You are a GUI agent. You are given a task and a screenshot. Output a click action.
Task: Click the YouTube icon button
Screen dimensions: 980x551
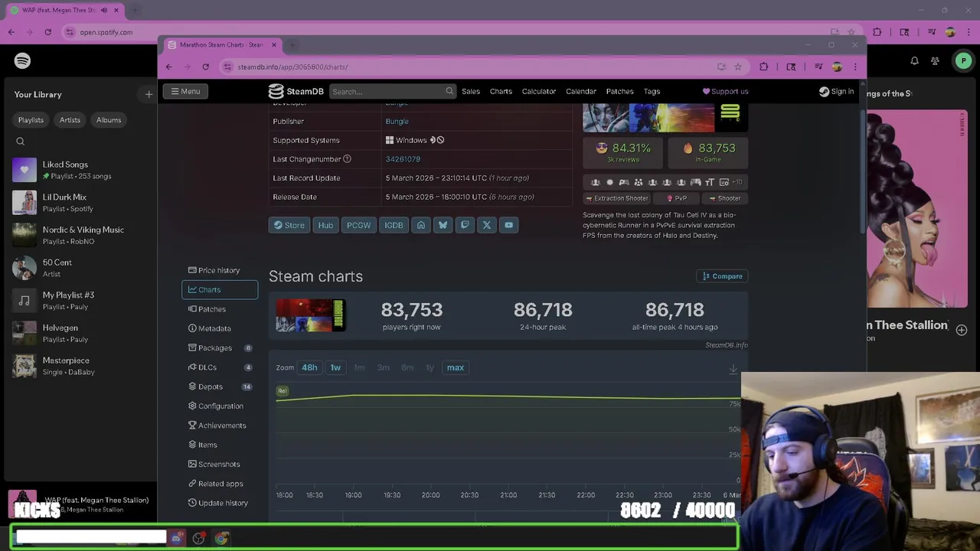[509, 225]
